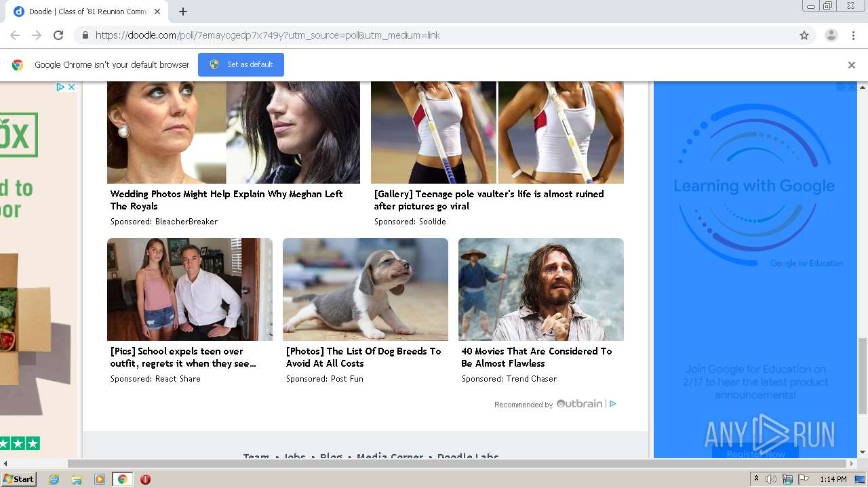Viewport: 868px width, 488px height.
Task: Set Chrome as default browser
Action: (241, 64)
